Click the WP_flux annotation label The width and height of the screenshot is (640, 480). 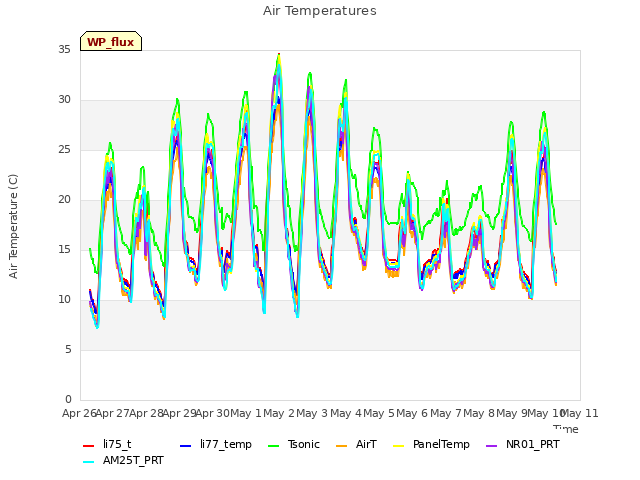click(111, 42)
